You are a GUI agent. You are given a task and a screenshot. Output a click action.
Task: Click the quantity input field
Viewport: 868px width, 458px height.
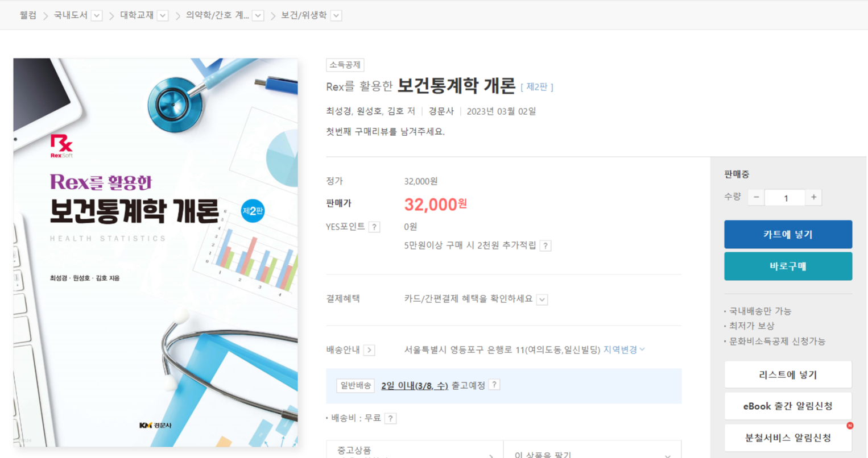click(x=785, y=197)
